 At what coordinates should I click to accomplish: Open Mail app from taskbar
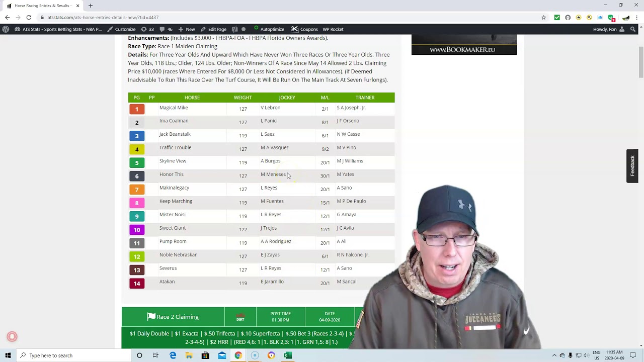(x=222, y=355)
